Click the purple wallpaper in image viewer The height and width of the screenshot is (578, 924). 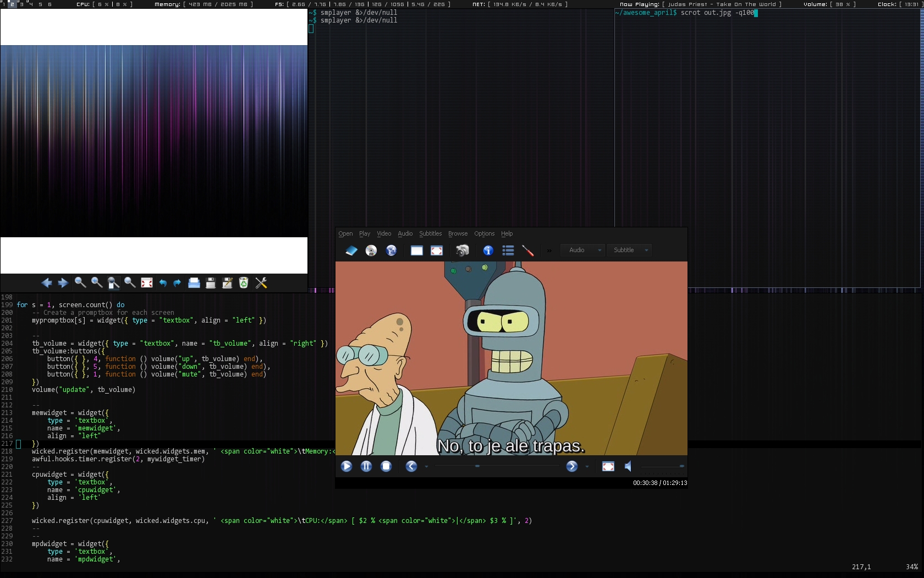coord(154,141)
